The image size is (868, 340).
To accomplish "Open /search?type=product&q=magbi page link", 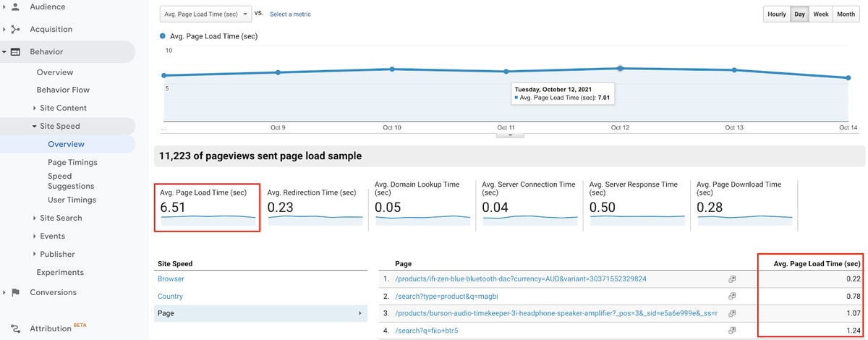I will [x=446, y=296].
